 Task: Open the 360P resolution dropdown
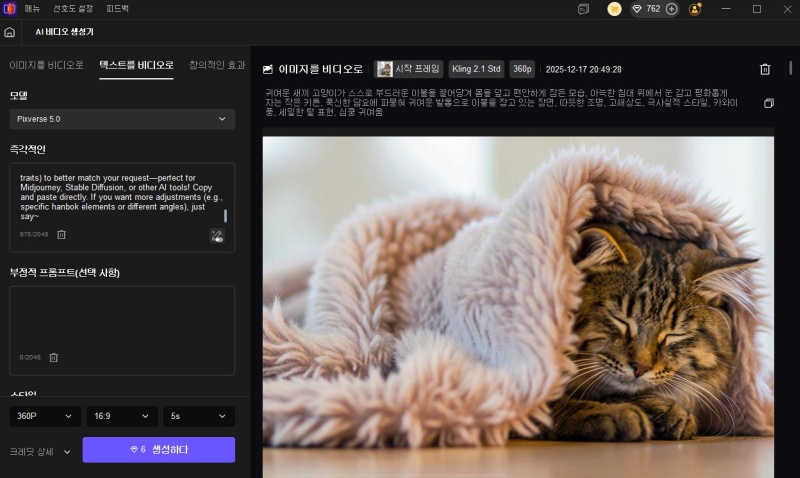point(45,416)
